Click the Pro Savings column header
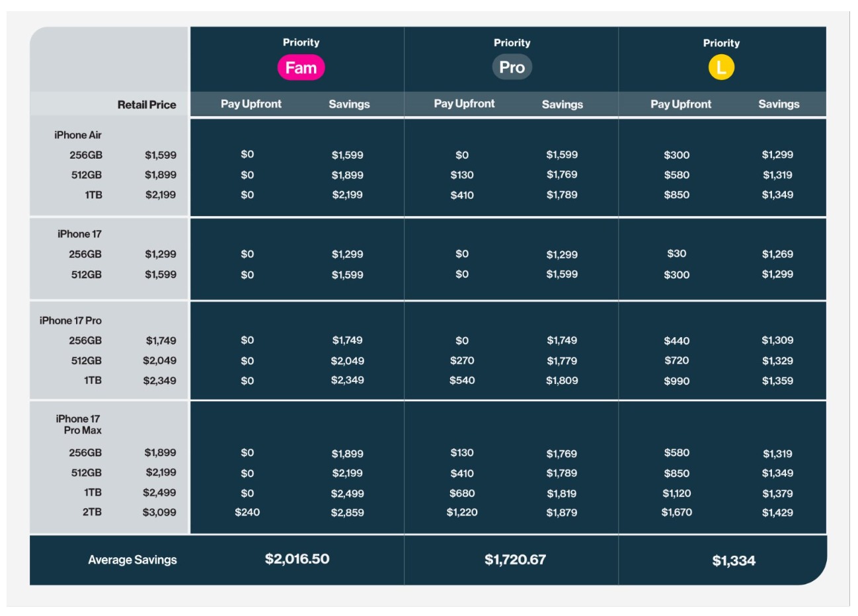Viewport: 858px width, 616px height. coord(563,104)
